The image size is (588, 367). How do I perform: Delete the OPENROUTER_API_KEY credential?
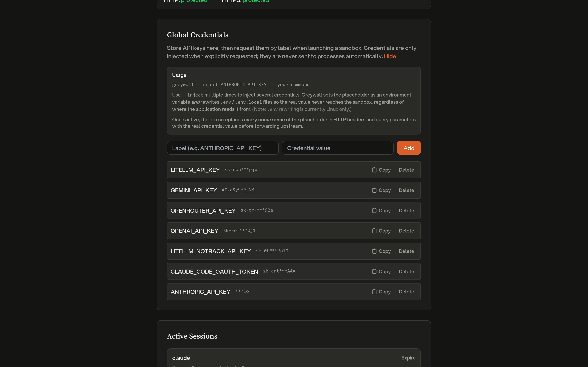406,210
